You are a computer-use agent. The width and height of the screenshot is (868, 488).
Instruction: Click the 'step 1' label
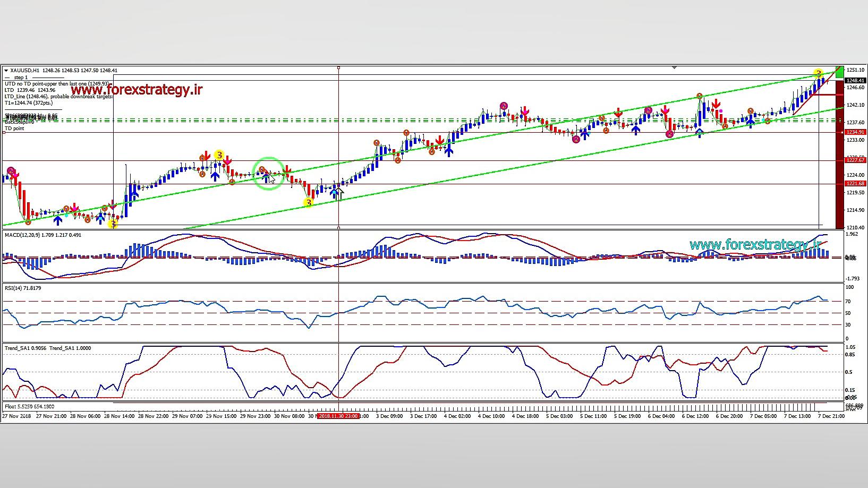click(20, 78)
